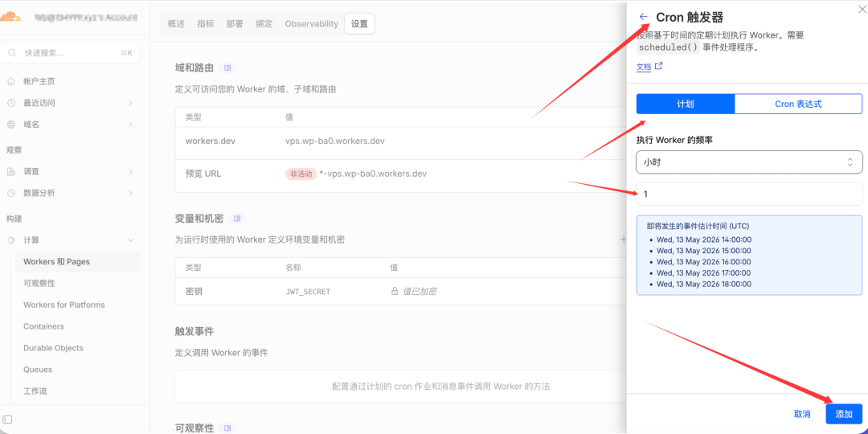Expand the 域名 submenu chevron
The width and height of the screenshot is (868, 434).
pyautogui.click(x=131, y=125)
